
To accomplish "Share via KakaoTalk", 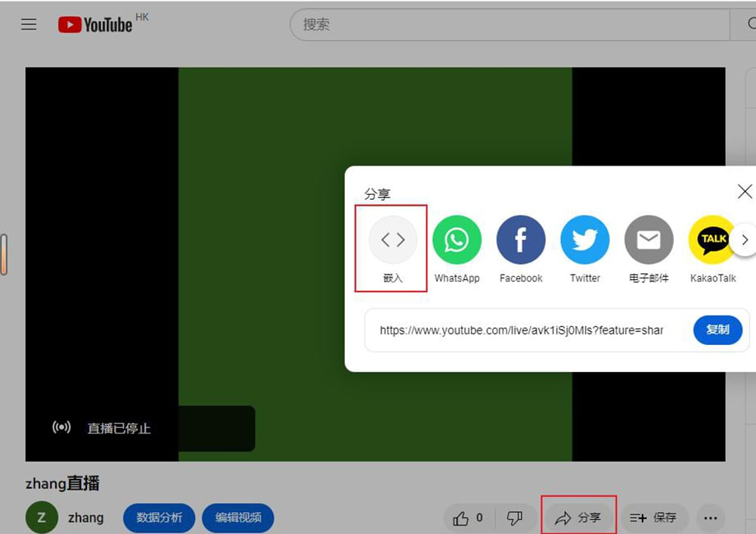I will 712,241.
